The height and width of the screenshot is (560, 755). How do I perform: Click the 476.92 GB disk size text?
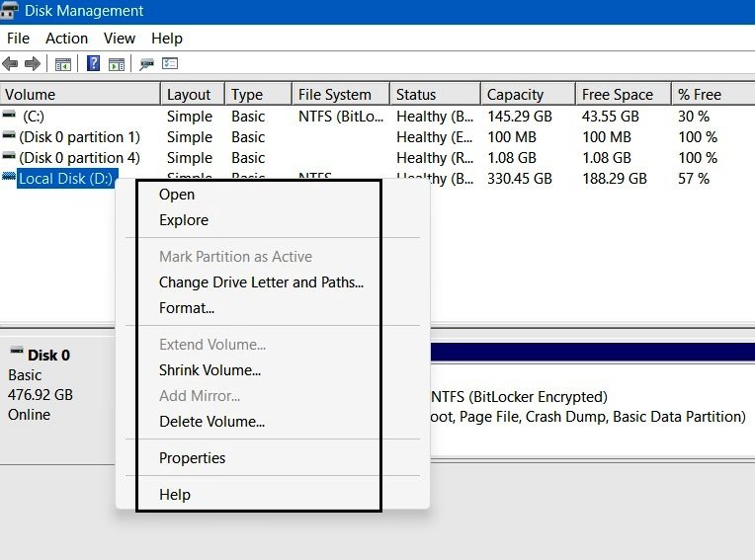[41, 394]
